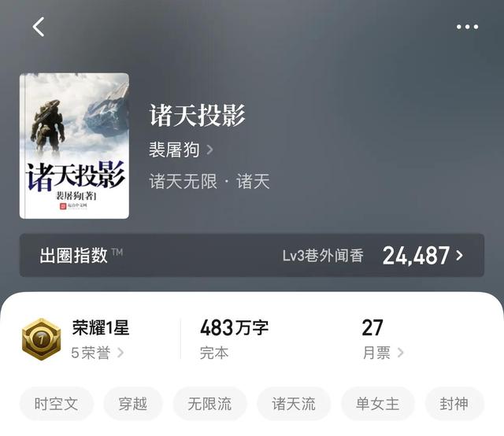Open the three-dot more options menu
The image size is (504, 436).
coord(467,27)
